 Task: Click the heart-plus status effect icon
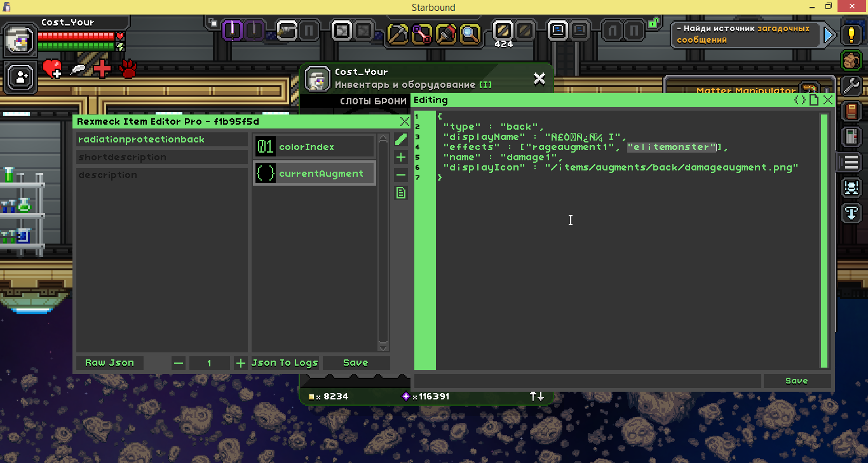tap(52, 68)
